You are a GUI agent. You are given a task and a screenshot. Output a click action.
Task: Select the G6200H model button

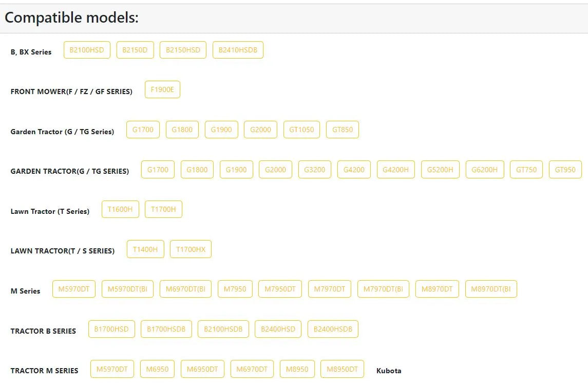pyautogui.click(x=485, y=170)
